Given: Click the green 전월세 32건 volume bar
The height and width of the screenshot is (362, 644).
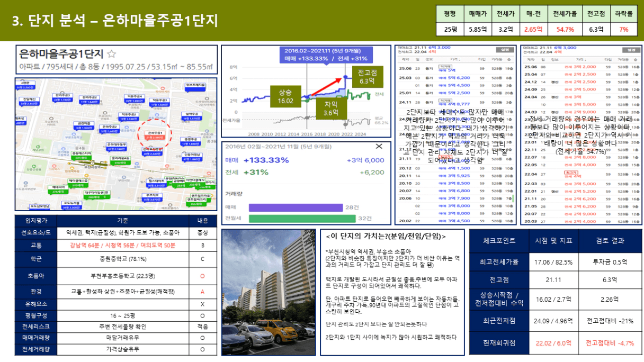Looking at the screenshot, I should (302, 218).
